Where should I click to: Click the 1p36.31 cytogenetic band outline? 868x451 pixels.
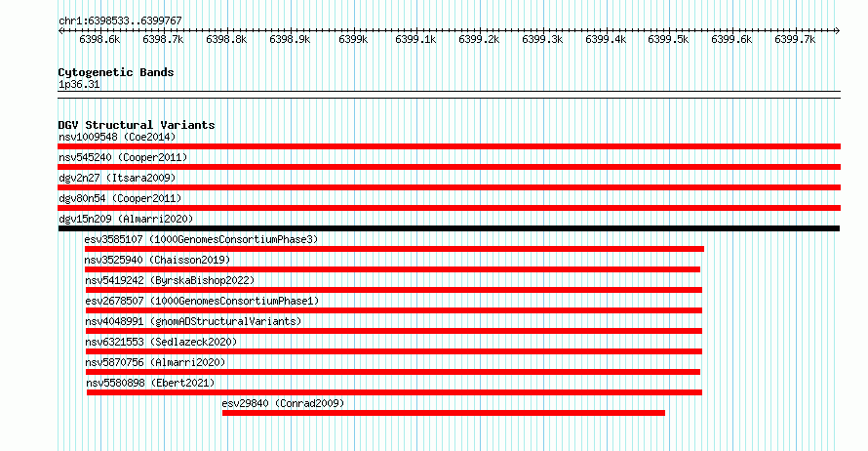pos(449,95)
